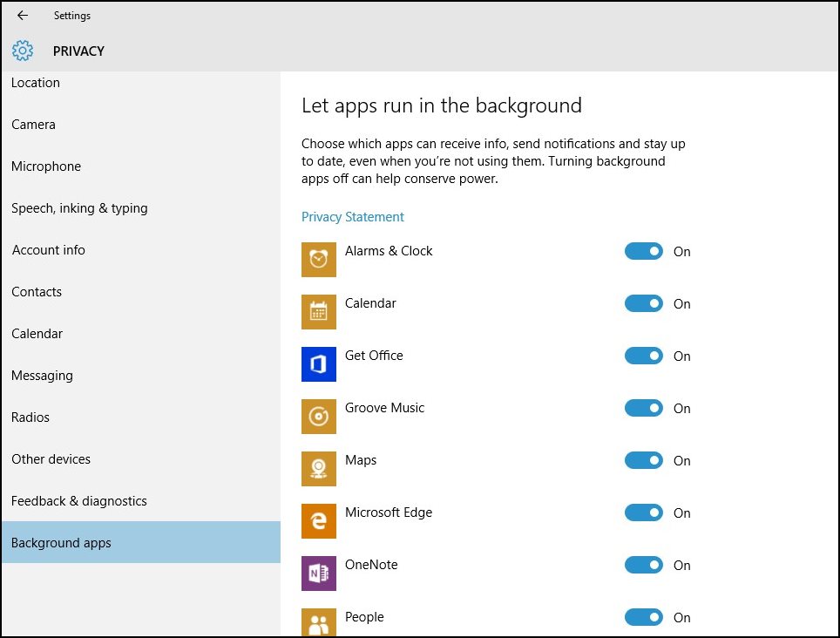
Task: Disable Groove Music background toggle
Action: pyautogui.click(x=643, y=408)
